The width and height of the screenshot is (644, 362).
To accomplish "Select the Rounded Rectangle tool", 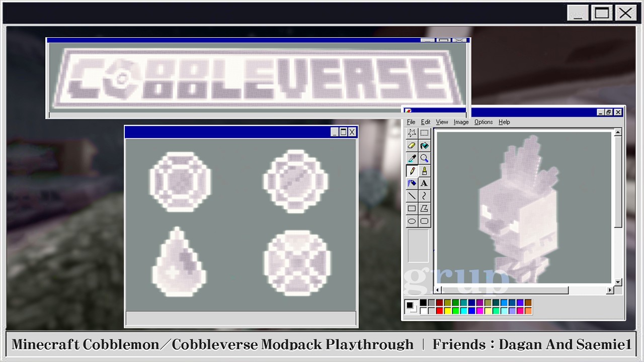I will coord(425,221).
